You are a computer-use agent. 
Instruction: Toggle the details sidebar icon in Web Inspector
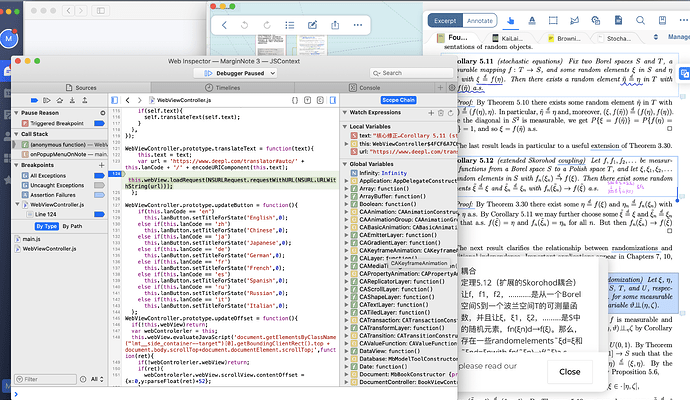point(333,100)
